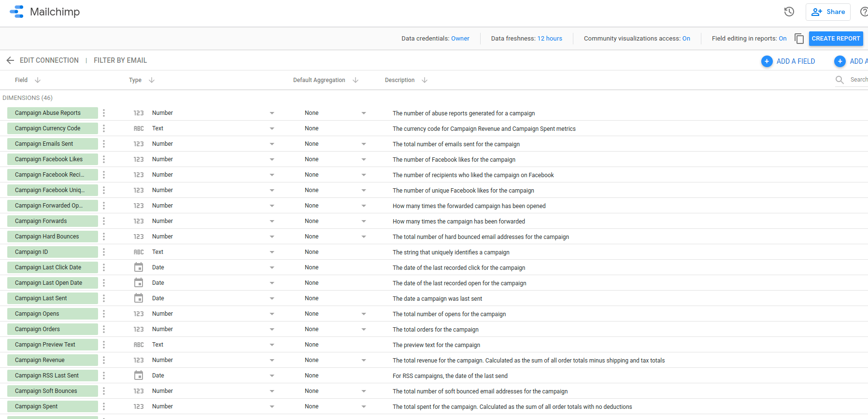Open type dropdown for Campaign Currency Code
The width and height of the screenshot is (868, 419).
click(272, 128)
